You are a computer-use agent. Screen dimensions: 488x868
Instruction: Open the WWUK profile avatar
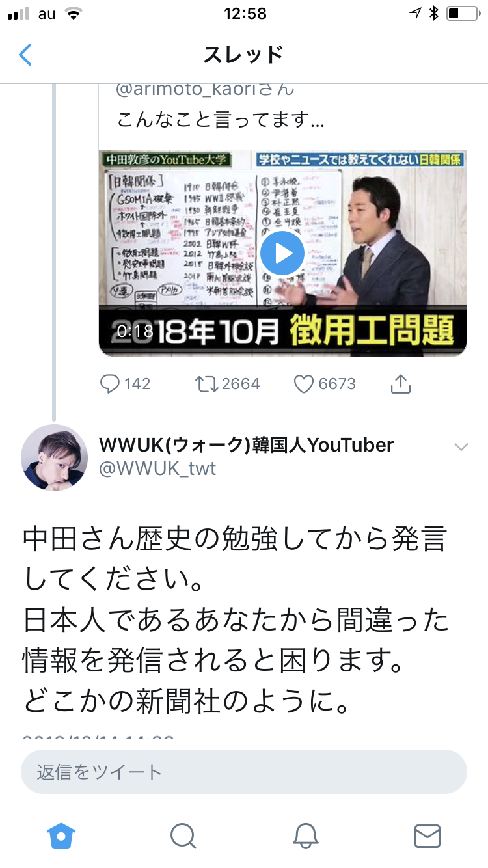pos(55,457)
